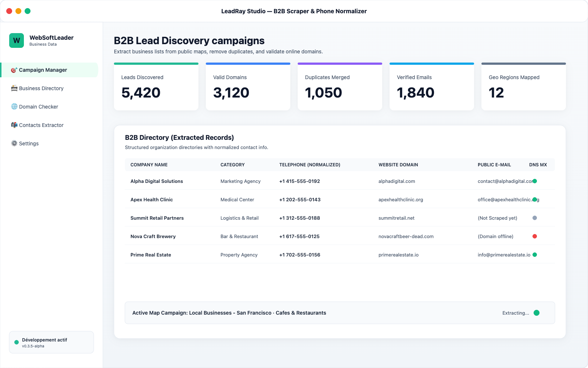Click DNS MX status dot for Alpha Digital Solutions
This screenshot has height=368, width=588.
click(x=535, y=181)
